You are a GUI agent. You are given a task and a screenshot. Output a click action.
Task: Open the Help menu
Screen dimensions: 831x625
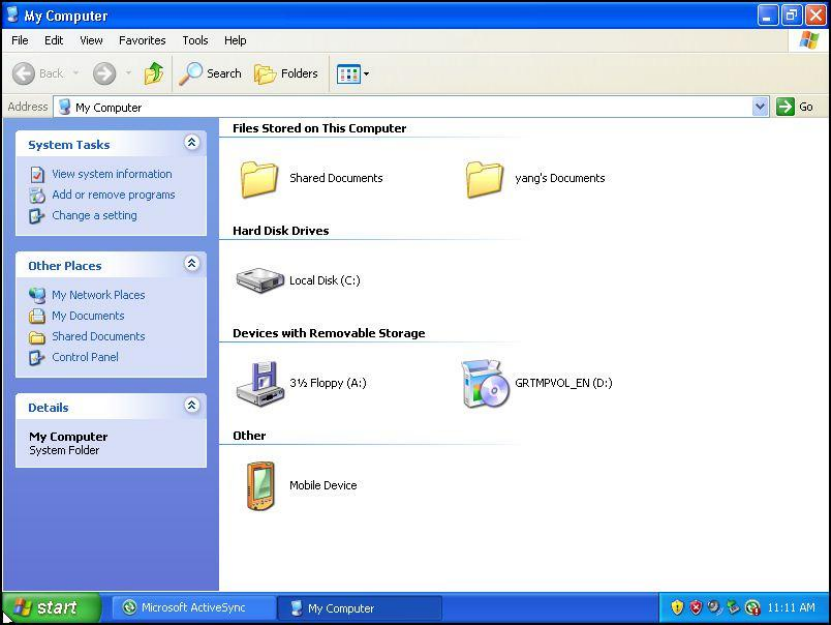(235, 40)
